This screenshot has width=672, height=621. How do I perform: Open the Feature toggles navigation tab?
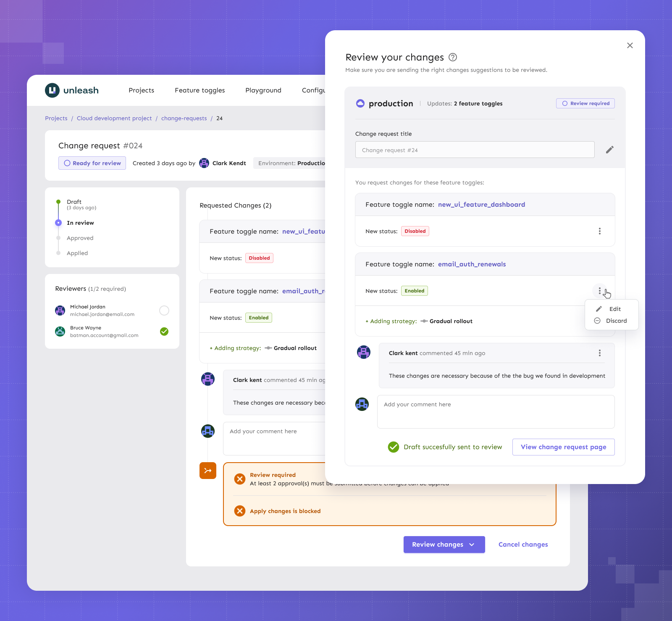(x=200, y=90)
